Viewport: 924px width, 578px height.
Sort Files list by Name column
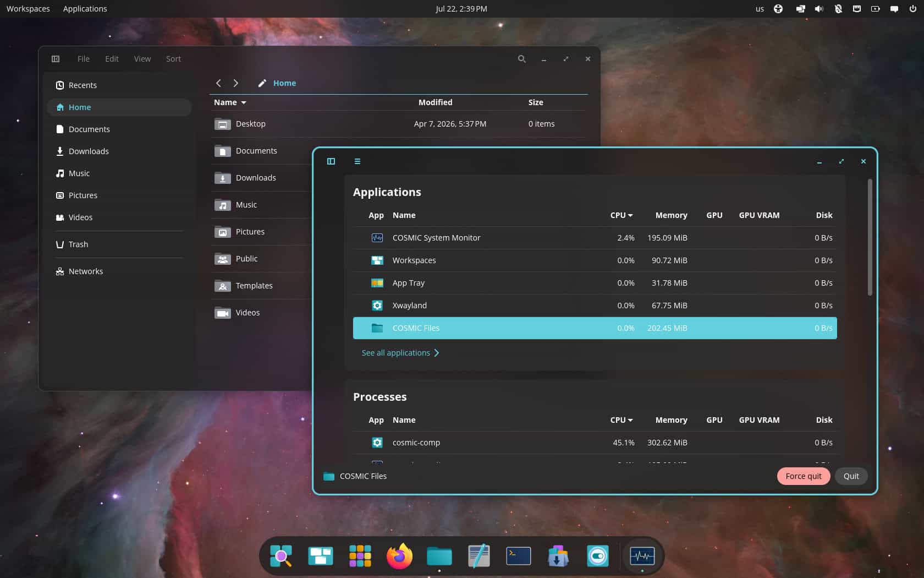[230, 102]
